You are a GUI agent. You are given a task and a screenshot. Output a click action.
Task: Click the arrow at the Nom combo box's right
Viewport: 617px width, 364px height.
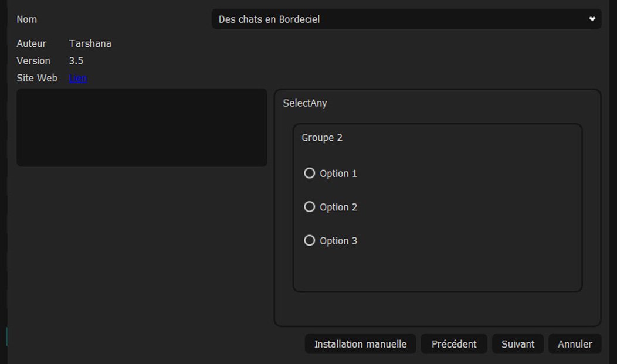pos(592,19)
